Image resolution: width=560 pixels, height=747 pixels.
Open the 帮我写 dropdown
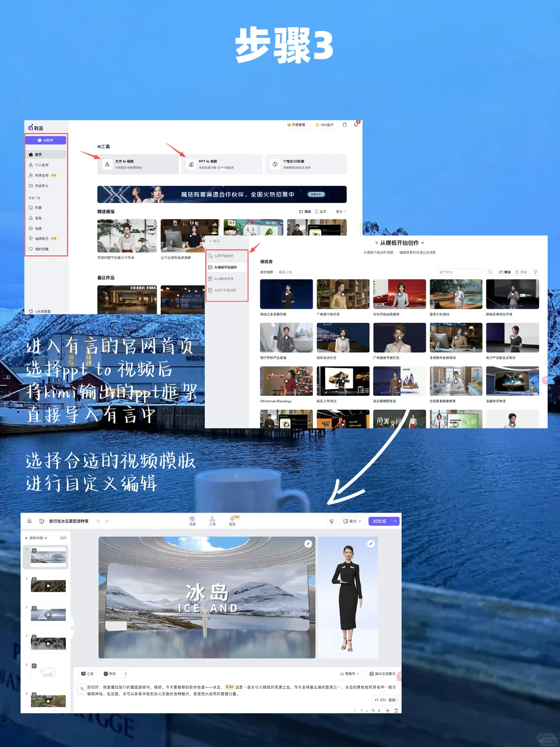[349, 673]
